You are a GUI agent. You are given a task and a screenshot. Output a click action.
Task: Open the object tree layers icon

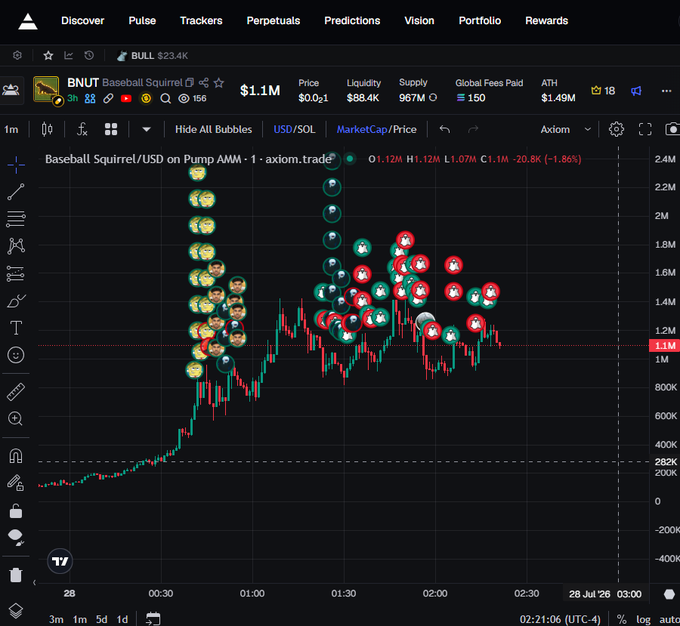(16, 610)
